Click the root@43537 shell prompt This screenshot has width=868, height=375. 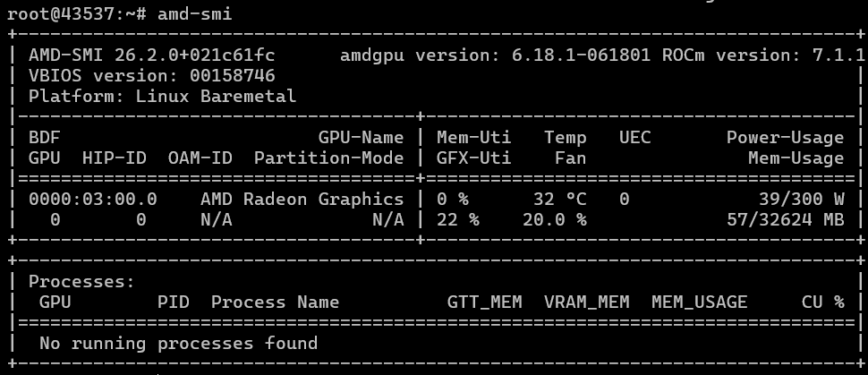[x=72, y=13]
